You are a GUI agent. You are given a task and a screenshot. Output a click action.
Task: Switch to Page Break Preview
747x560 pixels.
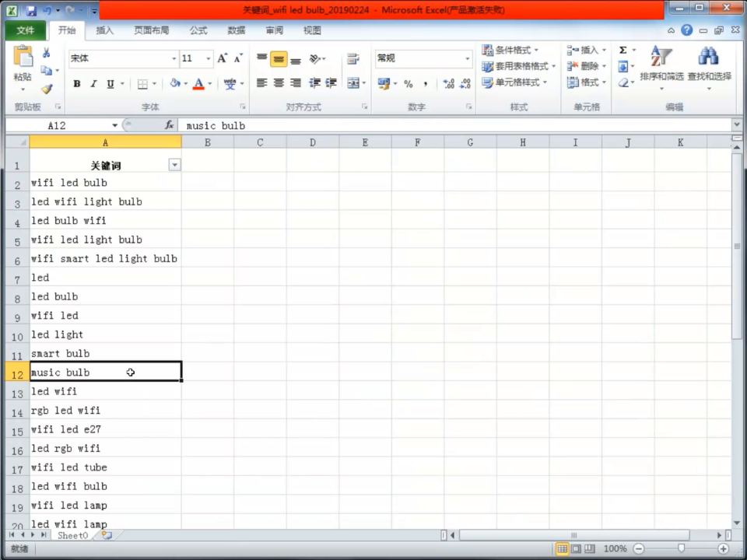coord(590,548)
